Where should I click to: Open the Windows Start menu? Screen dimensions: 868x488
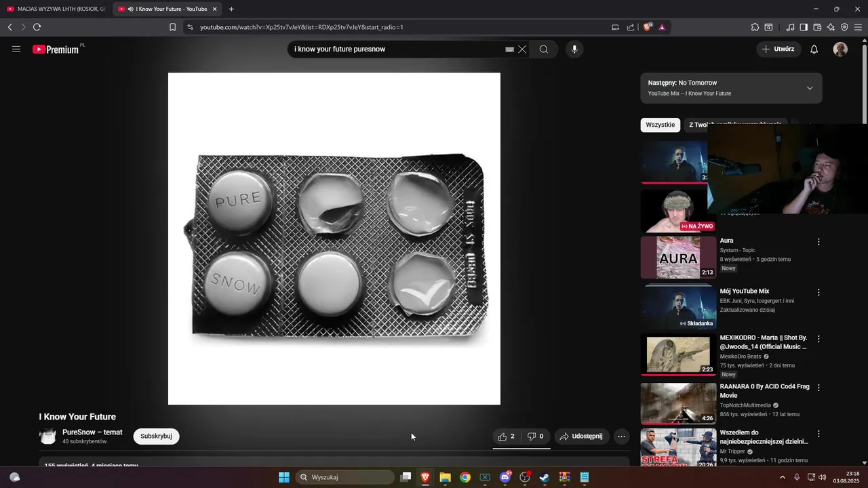pos(284,477)
